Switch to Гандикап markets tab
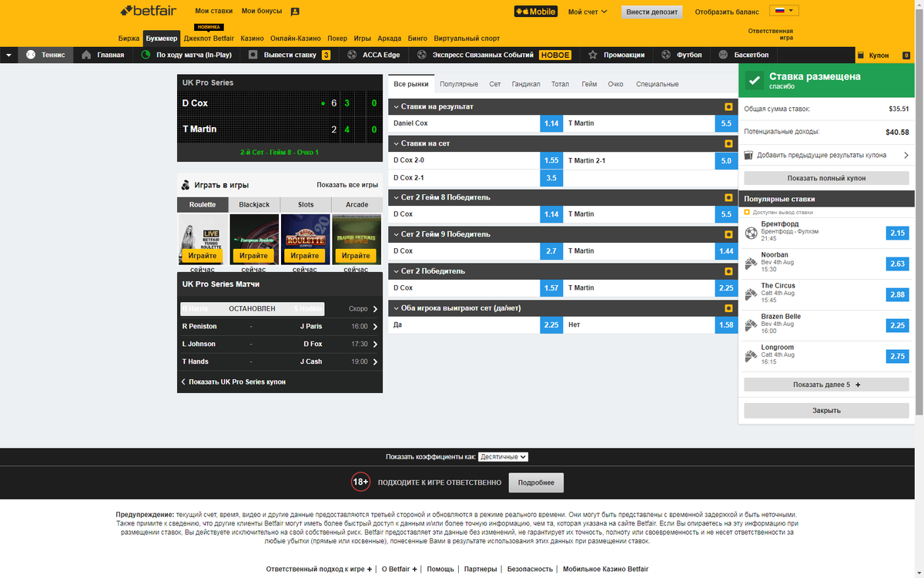This screenshot has width=924, height=578. 526,84
